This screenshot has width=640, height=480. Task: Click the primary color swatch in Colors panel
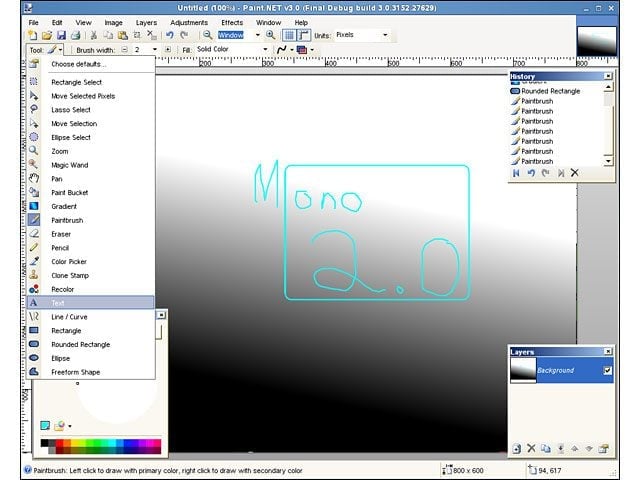45,426
